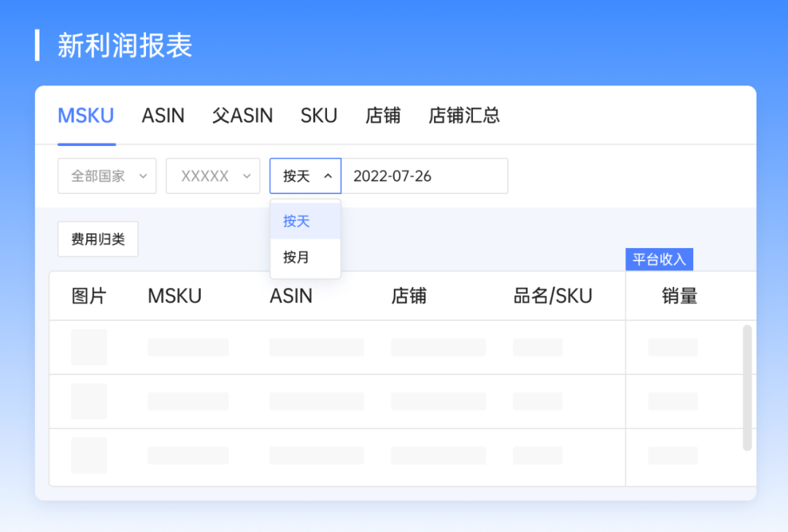
Task: Choose 按月 from the dropdown list
Action: click(x=306, y=258)
